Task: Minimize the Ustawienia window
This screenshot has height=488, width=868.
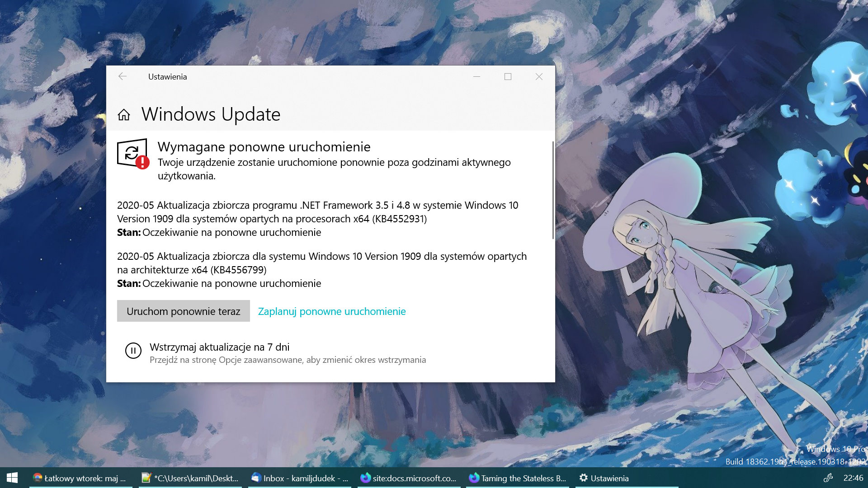Action: pyautogui.click(x=476, y=77)
